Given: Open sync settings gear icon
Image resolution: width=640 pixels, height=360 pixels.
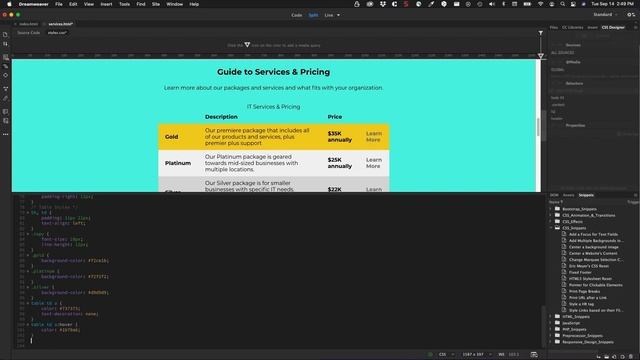Looking at the screenshot, I should (x=631, y=15).
